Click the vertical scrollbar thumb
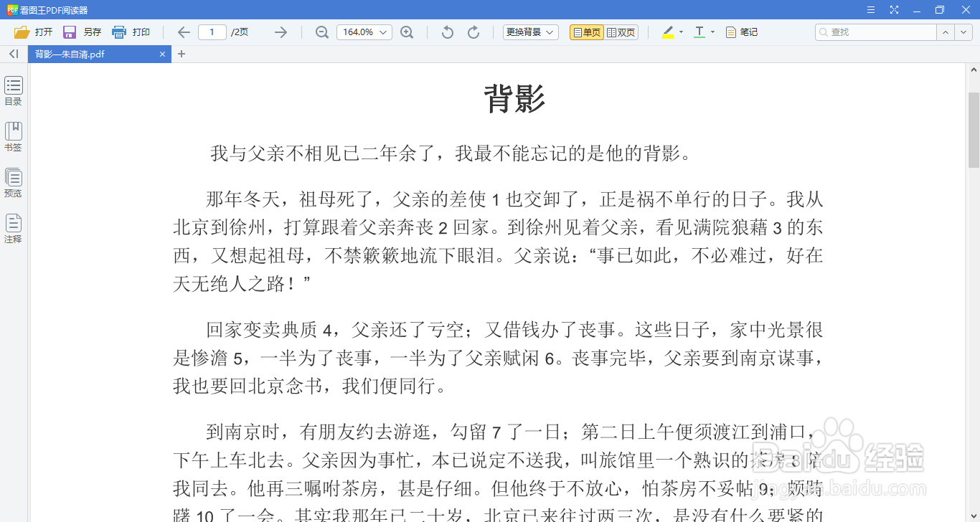The width and height of the screenshot is (980, 522). 974,130
